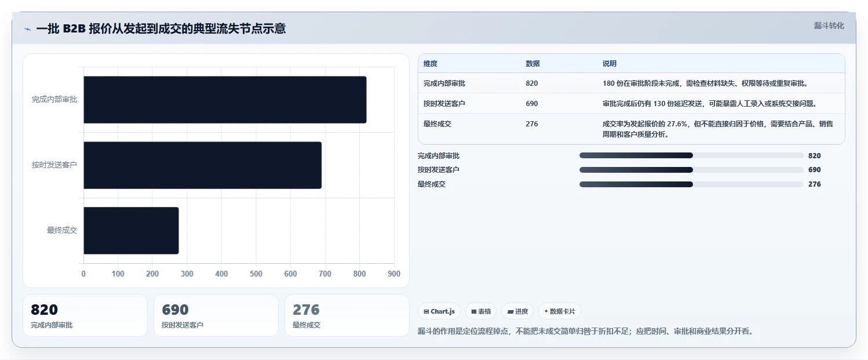
Task: Click the 276 最终成交 data card
Action: coord(347,315)
